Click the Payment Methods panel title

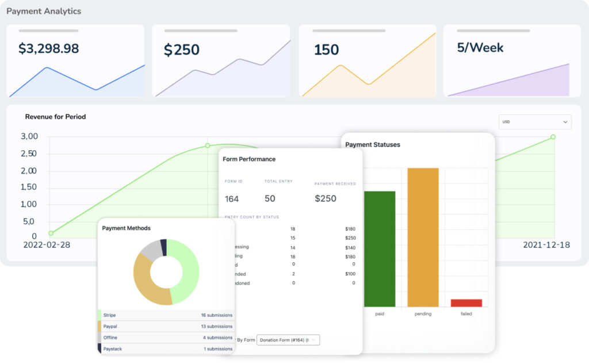pyautogui.click(x=126, y=228)
